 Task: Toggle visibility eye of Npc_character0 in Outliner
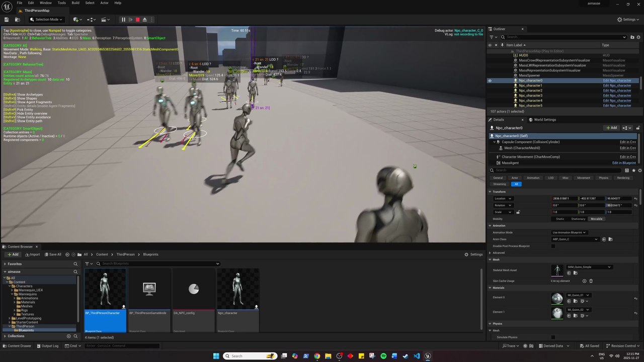click(490, 80)
